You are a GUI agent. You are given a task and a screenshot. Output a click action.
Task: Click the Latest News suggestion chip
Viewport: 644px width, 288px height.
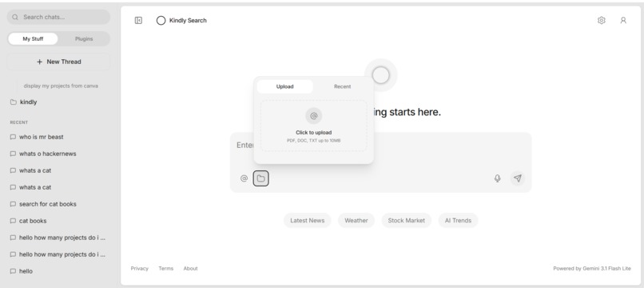[x=307, y=221]
